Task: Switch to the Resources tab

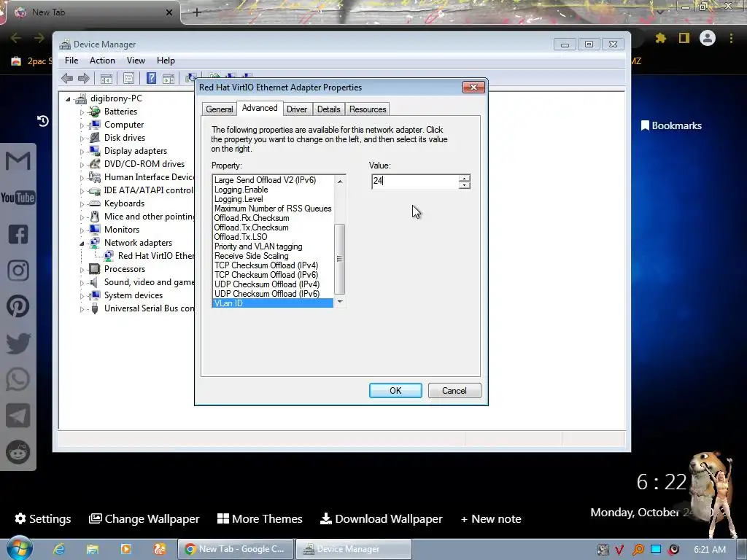Action: (x=368, y=109)
